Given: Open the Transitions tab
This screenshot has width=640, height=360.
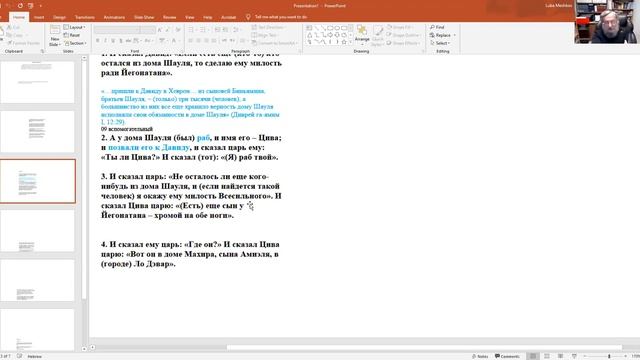Looking at the screenshot, I should tap(84, 17).
